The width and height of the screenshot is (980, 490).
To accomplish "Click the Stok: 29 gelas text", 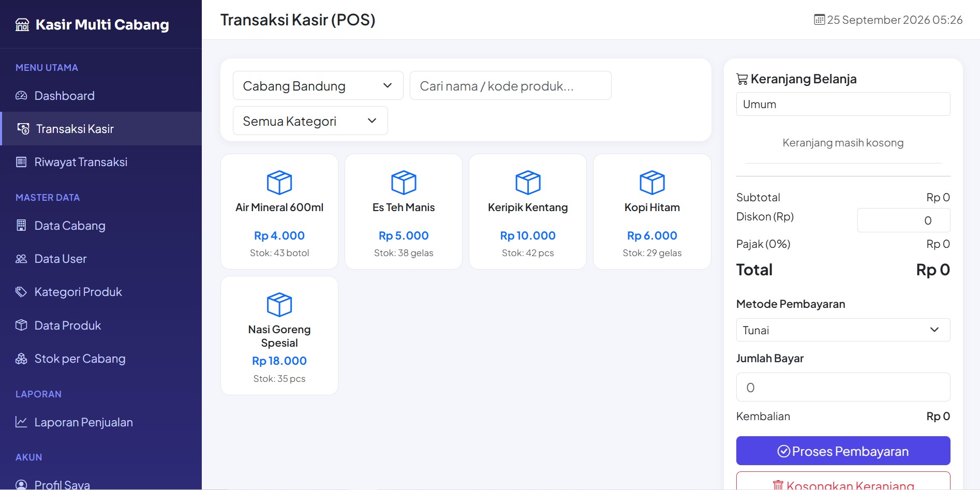I will click(x=652, y=253).
